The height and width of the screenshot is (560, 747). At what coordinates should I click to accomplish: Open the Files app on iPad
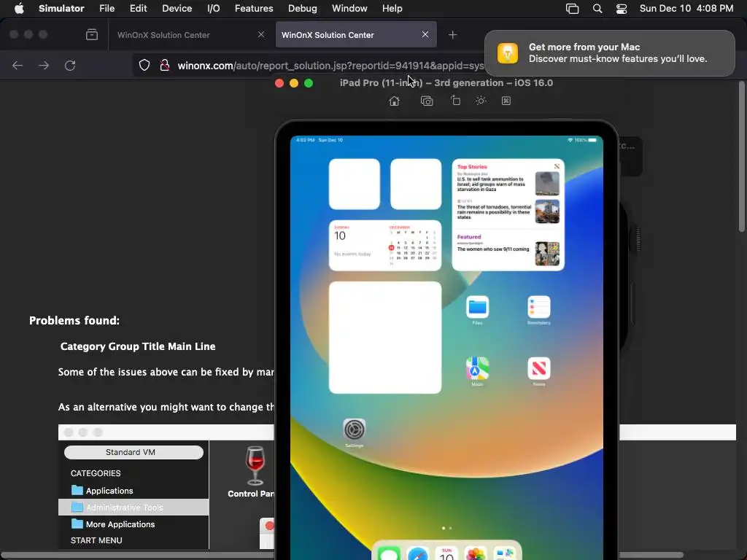click(x=477, y=308)
